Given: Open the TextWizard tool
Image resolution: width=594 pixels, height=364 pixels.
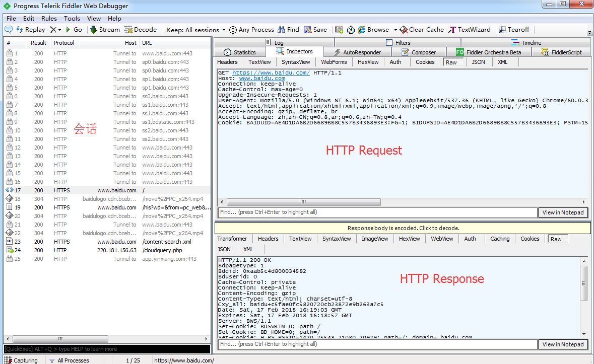Looking at the screenshot, I should click(x=470, y=30).
